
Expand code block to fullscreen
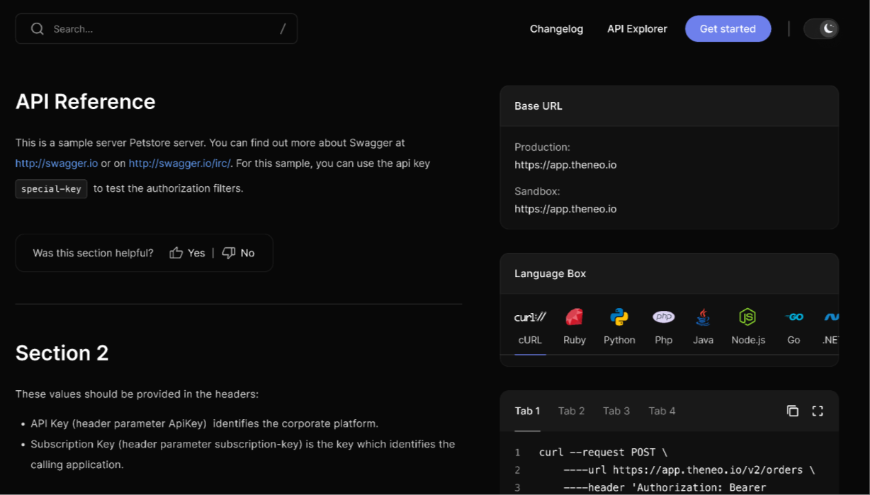coord(817,411)
